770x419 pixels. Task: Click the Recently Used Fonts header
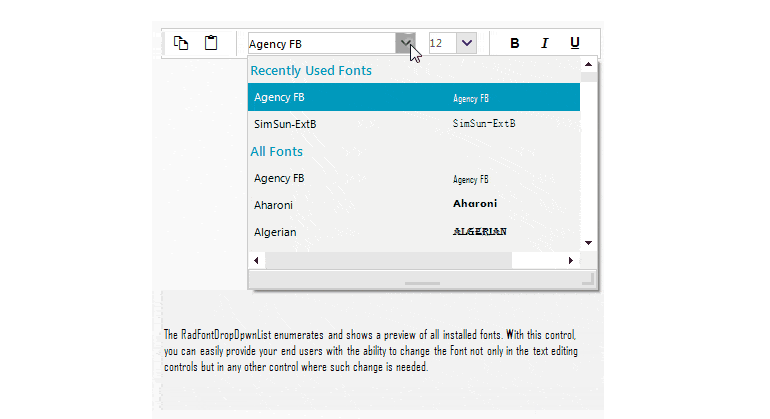[311, 71]
